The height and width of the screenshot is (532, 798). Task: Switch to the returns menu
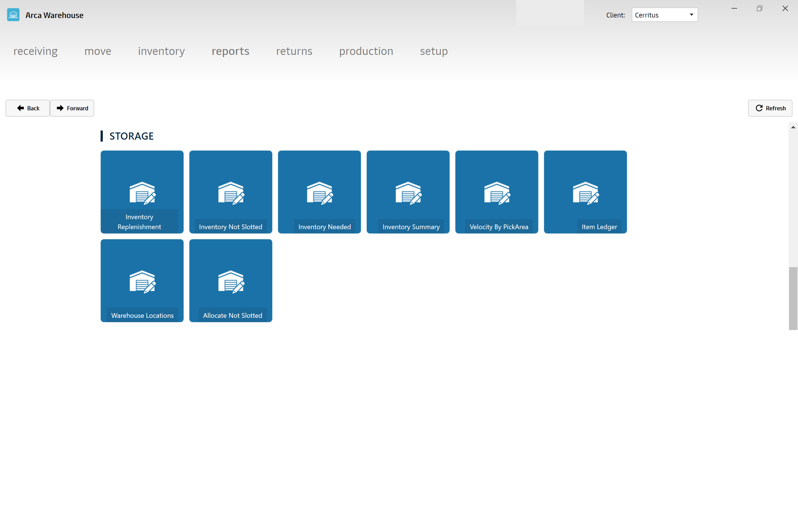point(294,51)
